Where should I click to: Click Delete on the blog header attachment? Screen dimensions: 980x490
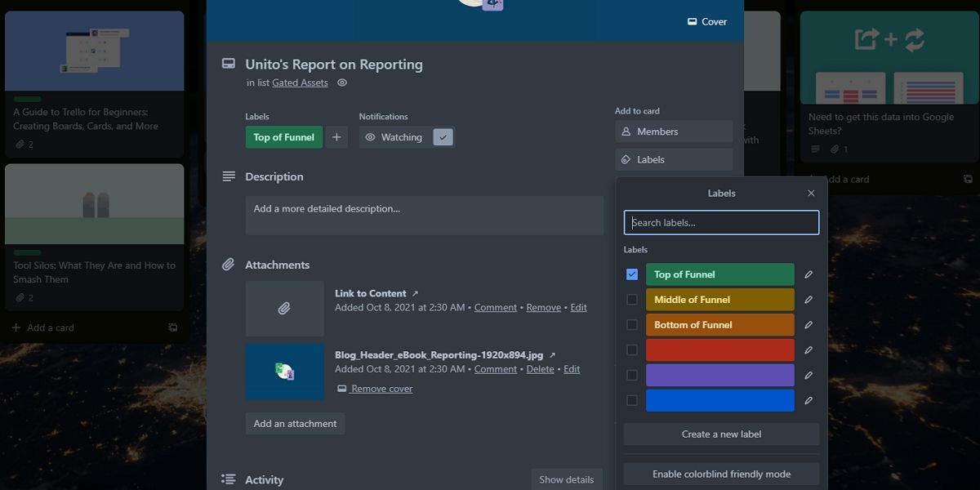[540, 369]
